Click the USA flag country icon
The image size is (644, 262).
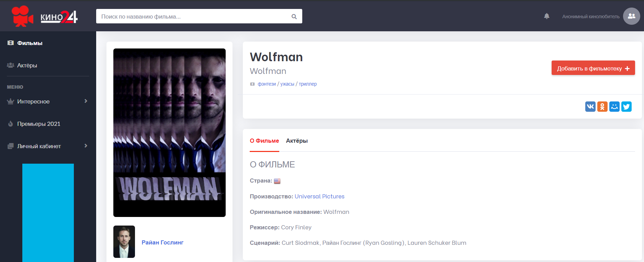pyautogui.click(x=277, y=181)
